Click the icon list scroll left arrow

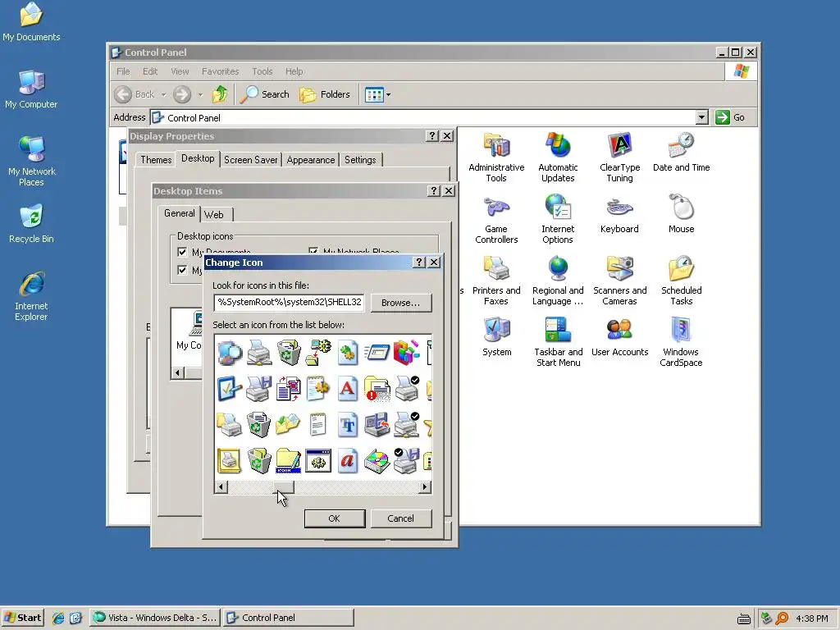[x=221, y=487]
